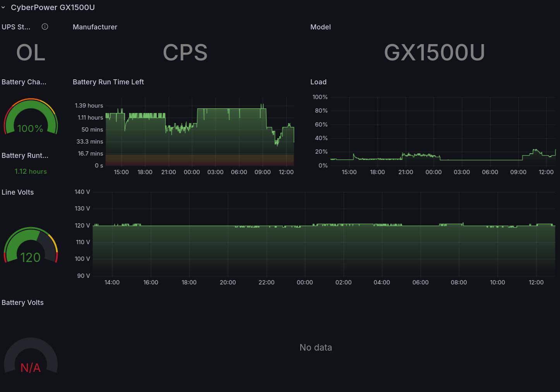This screenshot has height=392, width=560.
Task: Open the Manufacturer panel title menu
Action: click(95, 27)
